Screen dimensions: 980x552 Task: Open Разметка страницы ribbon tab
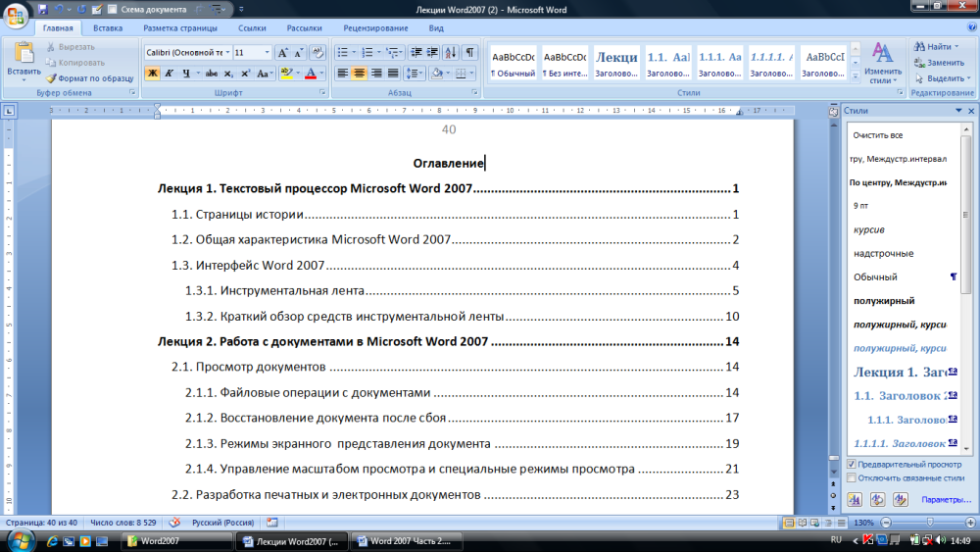(180, 28)
